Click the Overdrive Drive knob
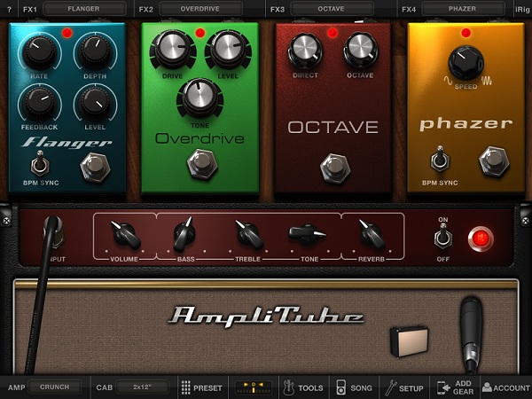Screen dimensions: 532x399 point(172,49)
